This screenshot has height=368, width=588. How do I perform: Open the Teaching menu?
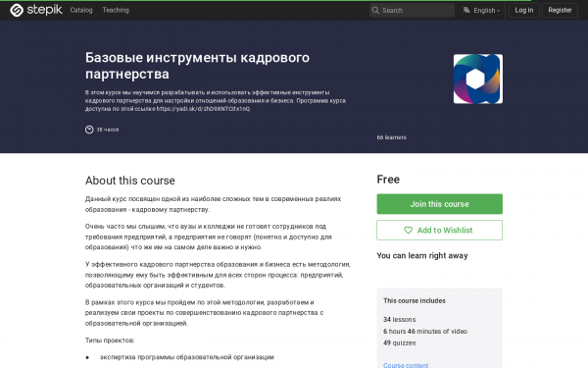pos(116,10)
